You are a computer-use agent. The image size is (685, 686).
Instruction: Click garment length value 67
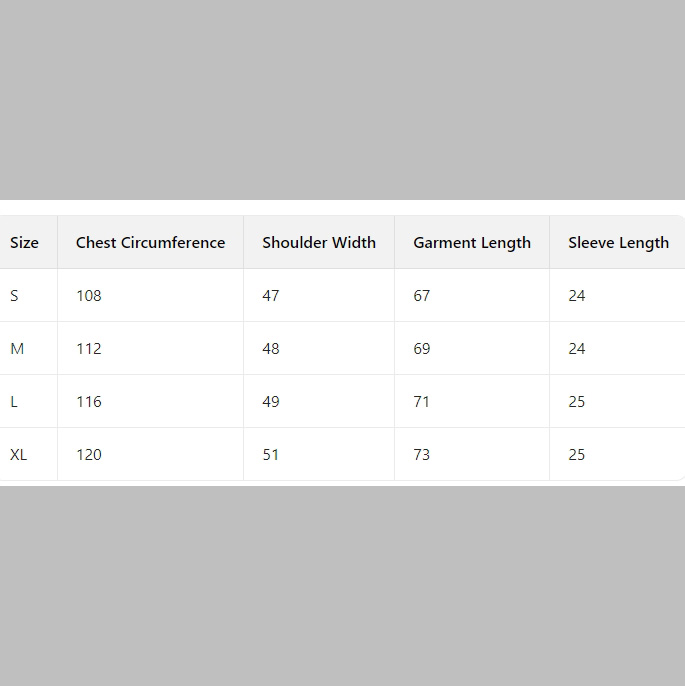click(x=422, y=296)
